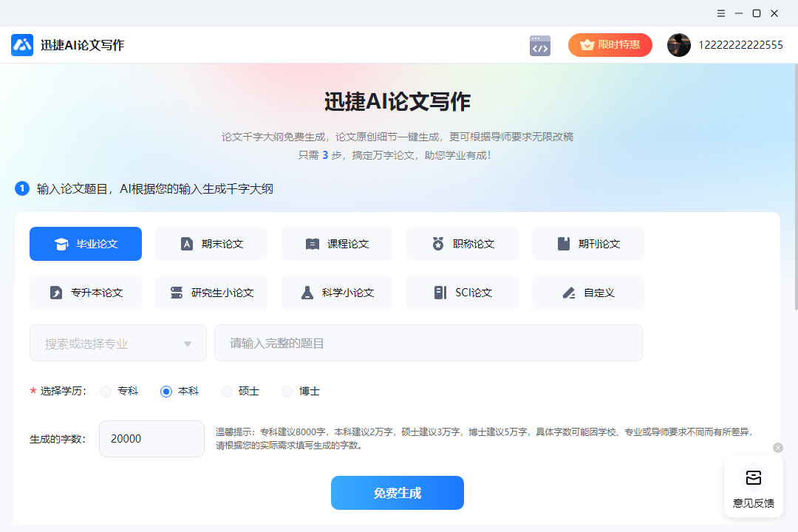Pick the SCI论文 paper type
This screenshot has height=532, width=798.
coord(463,293)
